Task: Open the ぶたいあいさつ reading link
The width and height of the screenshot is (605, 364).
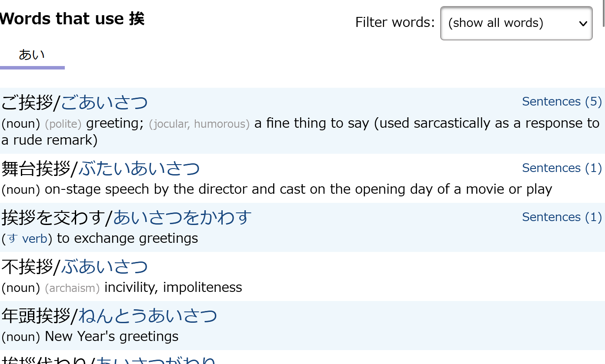Action: point(139,169)
